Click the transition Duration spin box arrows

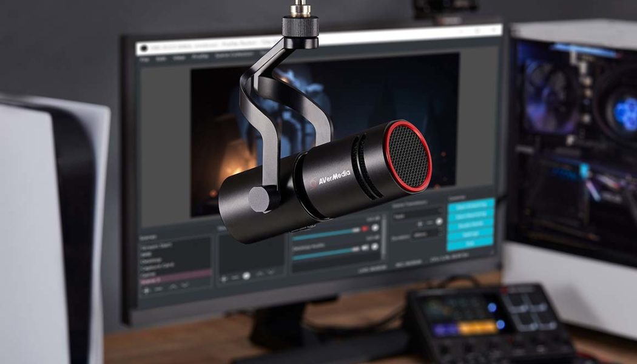[x=439, y=235]
